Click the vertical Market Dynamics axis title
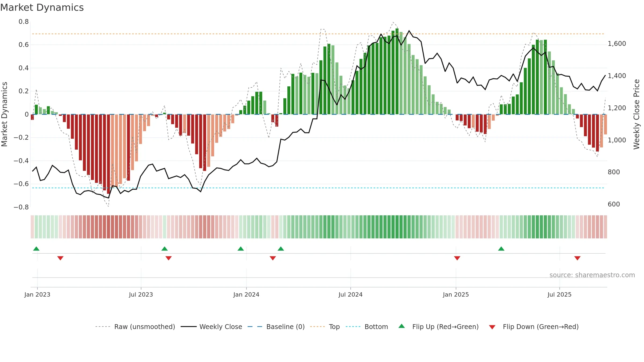The height and width of the screenshot is (362, 644). coord(4,114)
